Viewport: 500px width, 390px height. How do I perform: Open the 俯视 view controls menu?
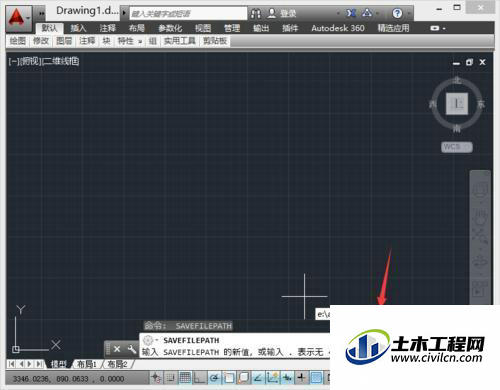pyautogui.click(x=31, y=61)
